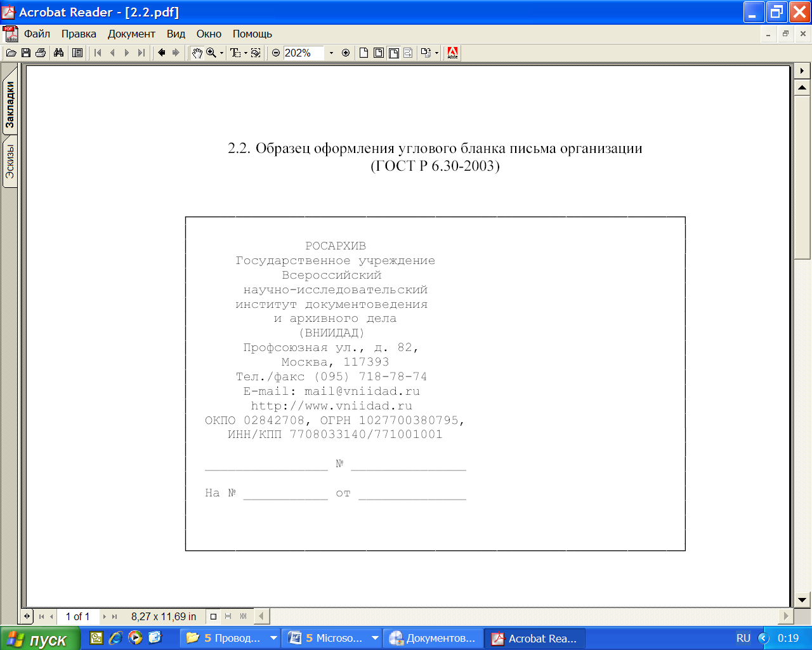Switch to the Закладки side tab

click(x=10, y=105)
